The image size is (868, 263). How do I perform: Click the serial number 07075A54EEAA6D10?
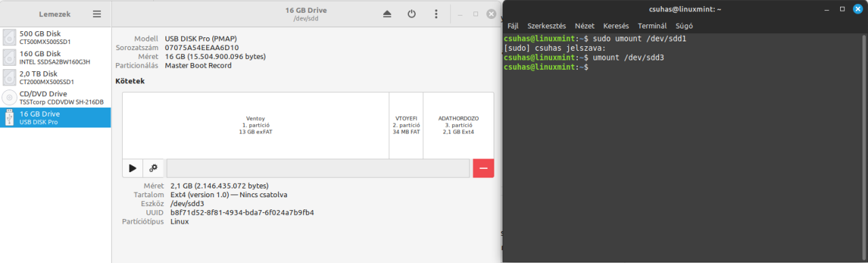coord(202,48)
